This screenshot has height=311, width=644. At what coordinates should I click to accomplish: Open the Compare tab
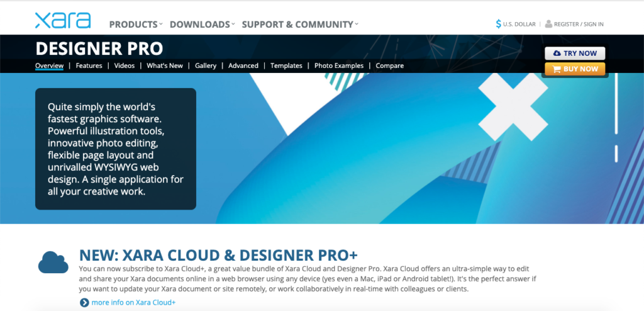click(x=389, y=65)
